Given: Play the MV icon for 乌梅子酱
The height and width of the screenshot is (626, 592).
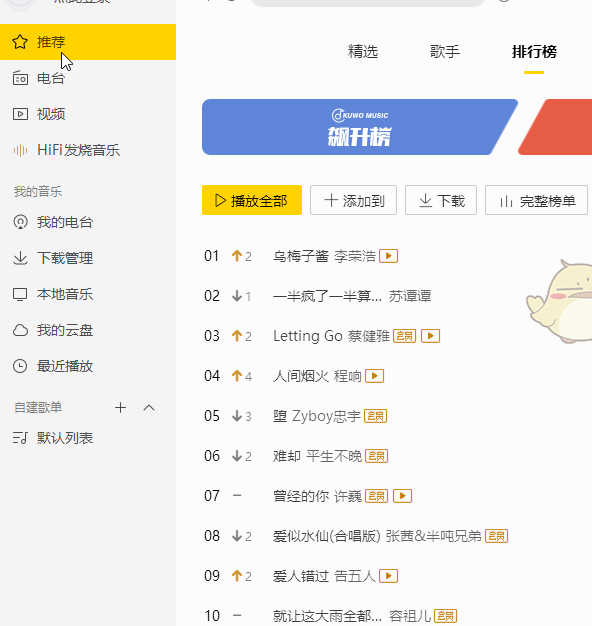Looking at the screenshot, I should (x=388, y=256).
